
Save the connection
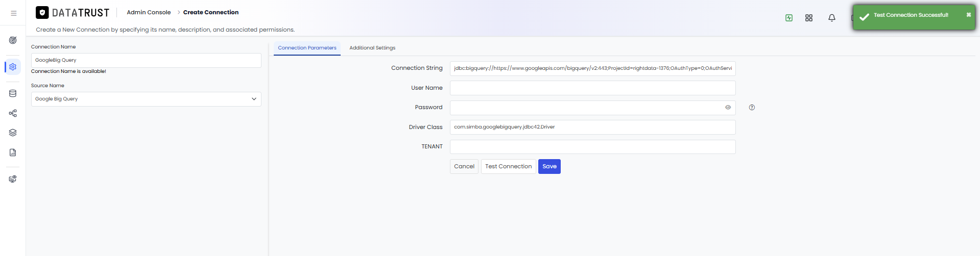pyautogui.click(x=549, y=167)
